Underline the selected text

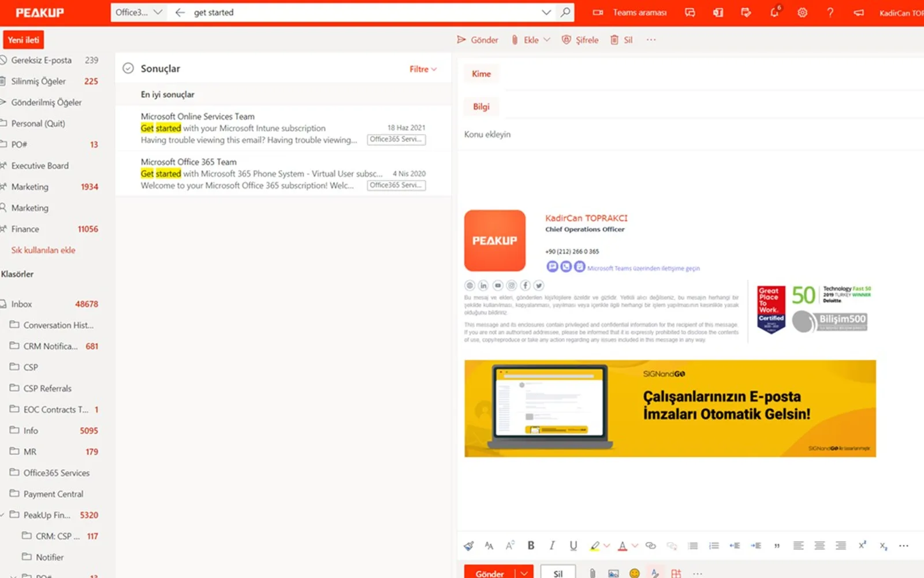573,546
